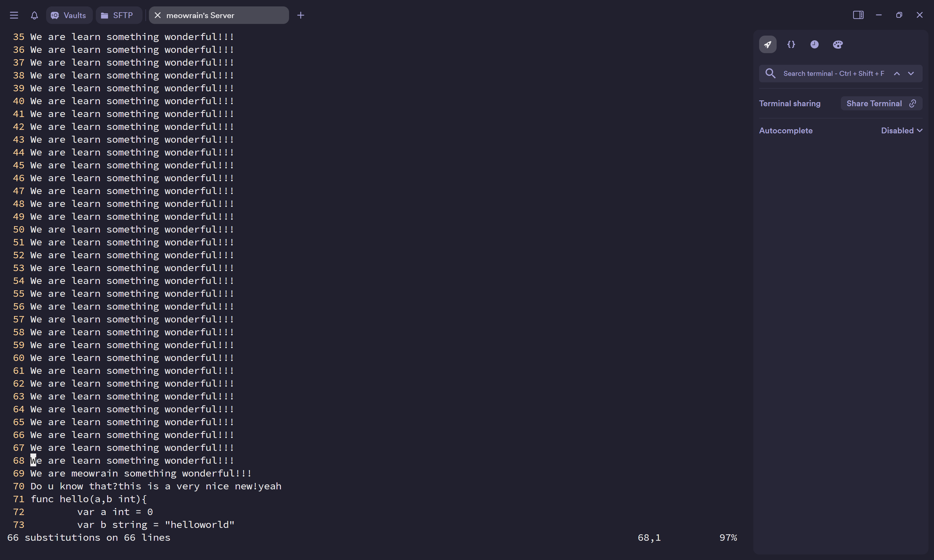The image size is (934, 560).
Task: Open a new tab with plus
Action: click(300, 15)
